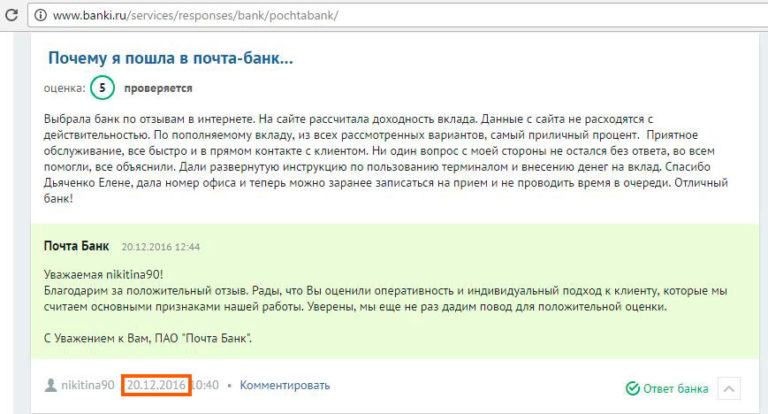The image size is (768, 414).
Task: Open nikitina90 user profile
Action: click(x=88, y=385)
